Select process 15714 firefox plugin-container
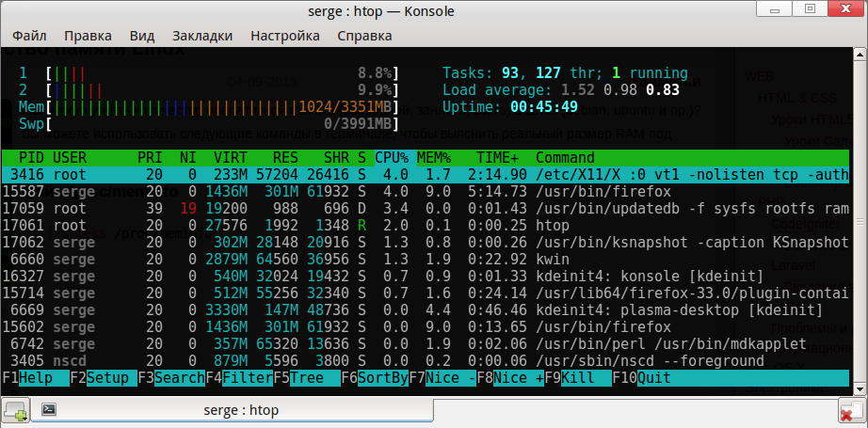868x428 pixels. (426, 293)
